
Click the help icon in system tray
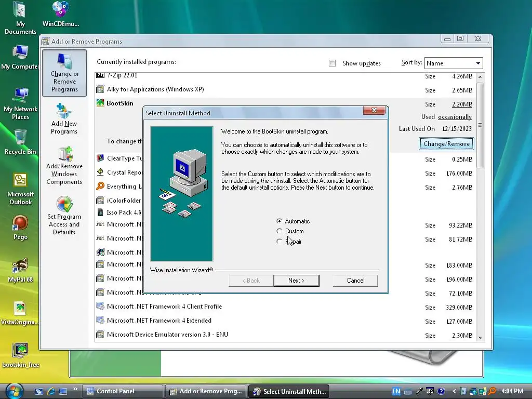pyautogui.click(x=441, y=391)
